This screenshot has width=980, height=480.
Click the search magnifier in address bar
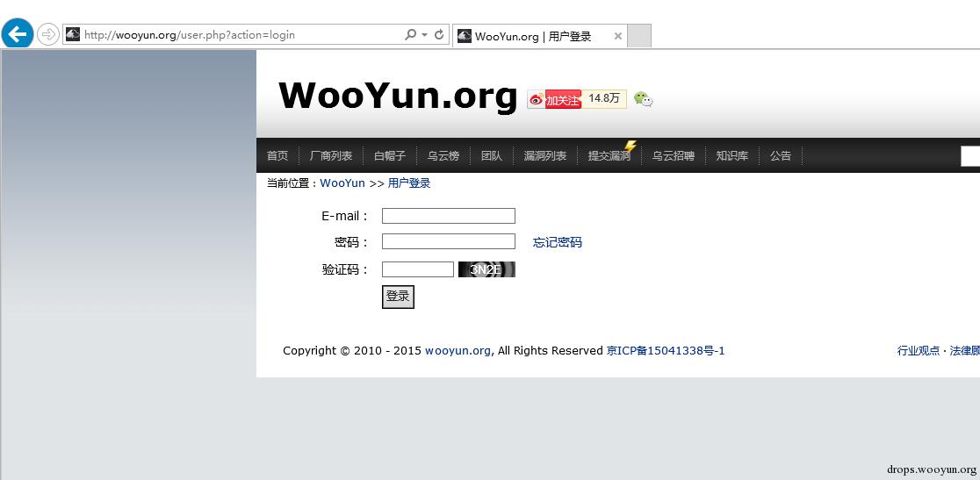[x=410, y=34]
